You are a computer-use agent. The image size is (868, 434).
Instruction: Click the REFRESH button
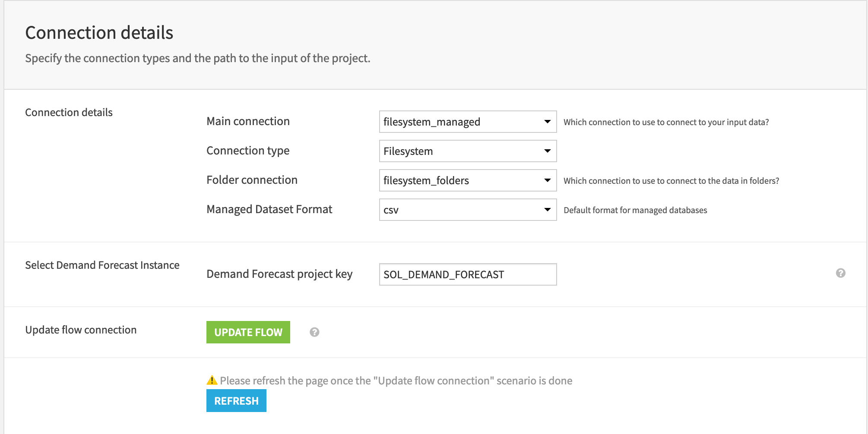(236, 400)
